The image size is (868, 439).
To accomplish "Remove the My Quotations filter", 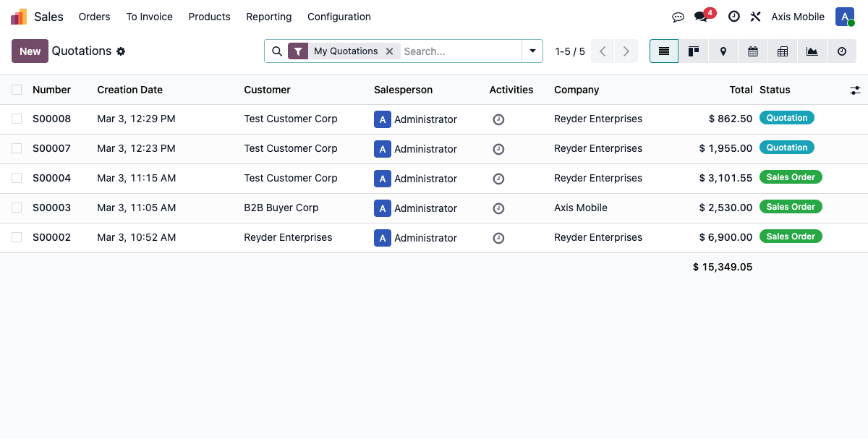I will (389, 51).
